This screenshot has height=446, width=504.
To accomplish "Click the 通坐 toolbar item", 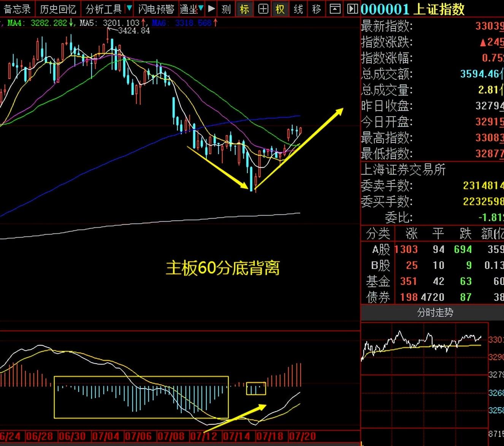I will [189, 9].
